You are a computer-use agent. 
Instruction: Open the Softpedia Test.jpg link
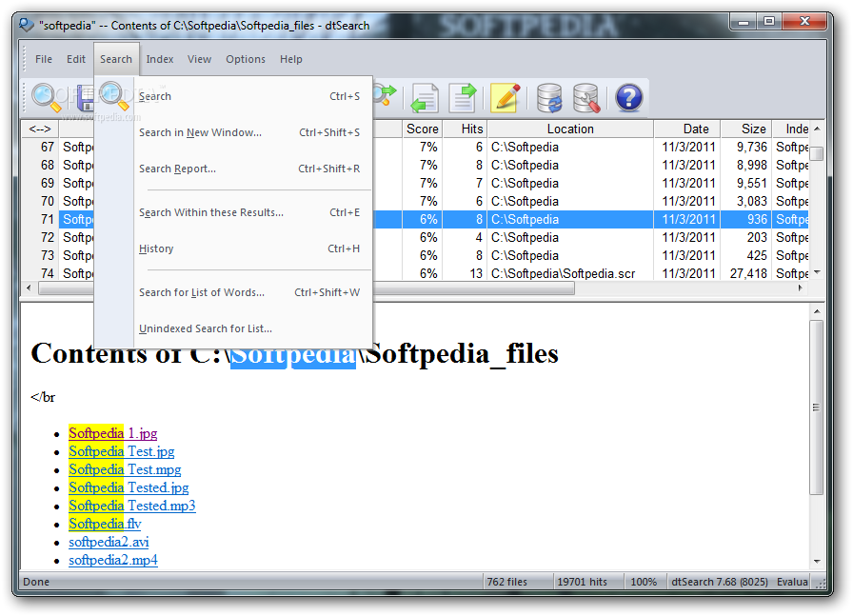click(121, 451)
